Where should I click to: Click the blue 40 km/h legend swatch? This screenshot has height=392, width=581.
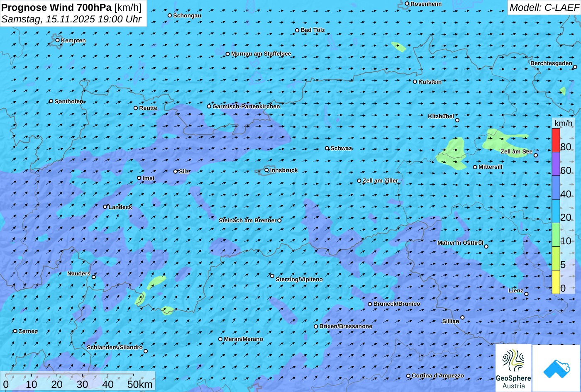click(x=556, y=187)
